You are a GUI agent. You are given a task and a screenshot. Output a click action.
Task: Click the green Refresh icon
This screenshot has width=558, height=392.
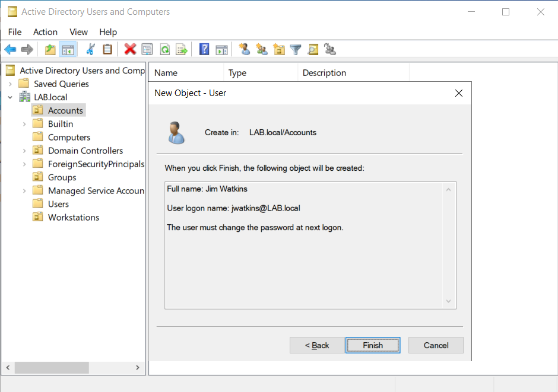tap(165, 49)
